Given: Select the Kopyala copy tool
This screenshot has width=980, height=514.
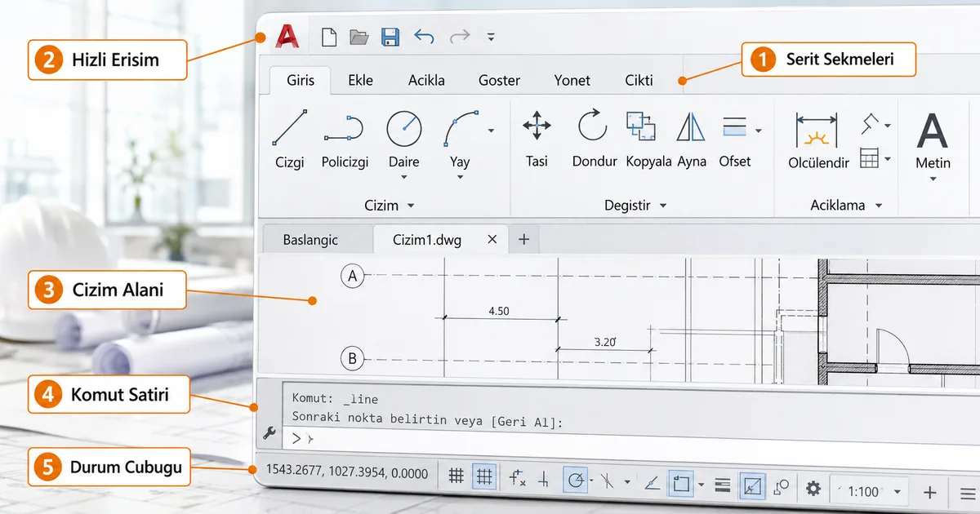Looking at the screenshot, I should [x=648, y=139].
